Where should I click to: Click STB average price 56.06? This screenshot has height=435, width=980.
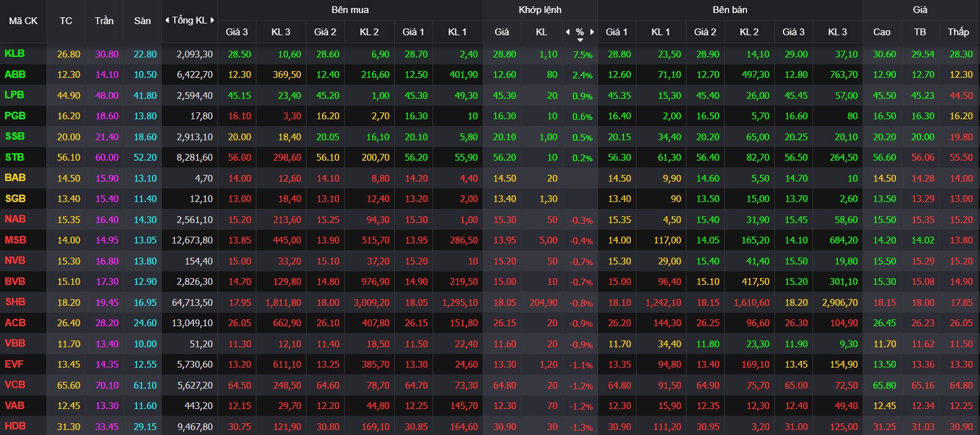[923, 158]
